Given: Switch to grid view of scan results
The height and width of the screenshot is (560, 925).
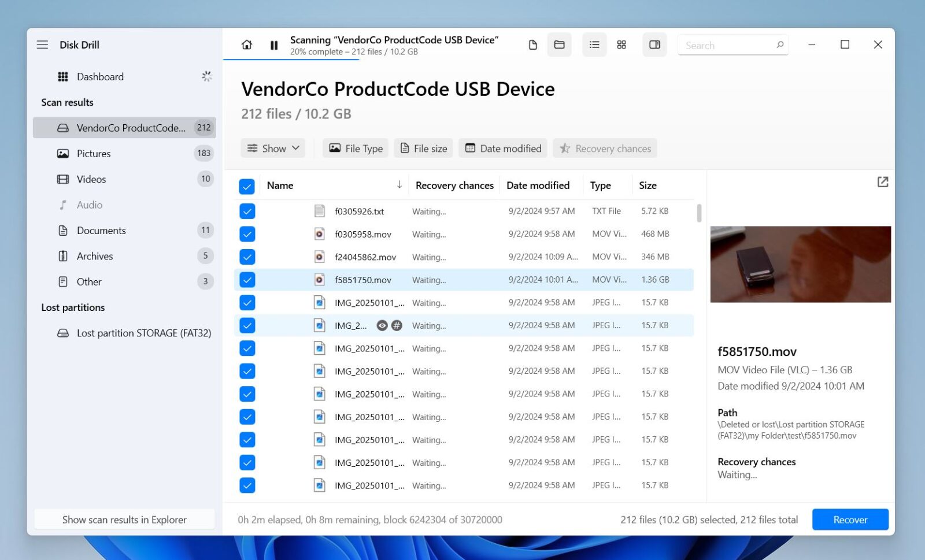Looking at the screenshot, I should pyautogui.click(x=621, y=44).
